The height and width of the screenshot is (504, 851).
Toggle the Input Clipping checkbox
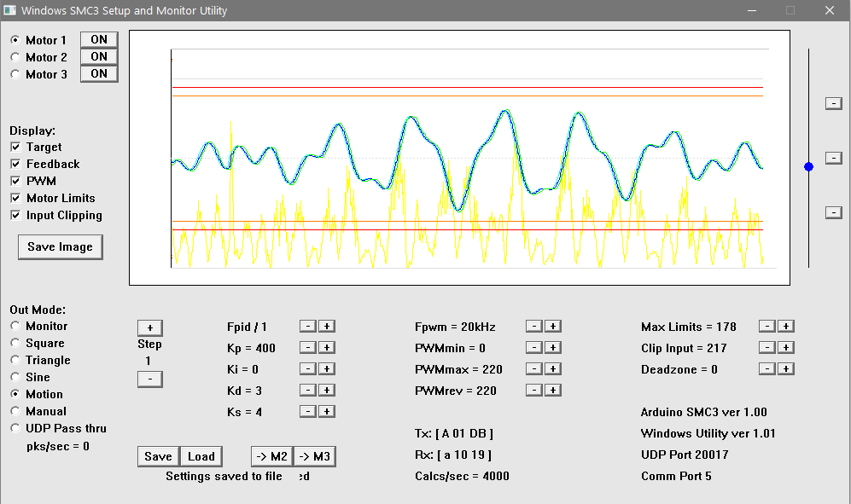click(x=15, y=216)
